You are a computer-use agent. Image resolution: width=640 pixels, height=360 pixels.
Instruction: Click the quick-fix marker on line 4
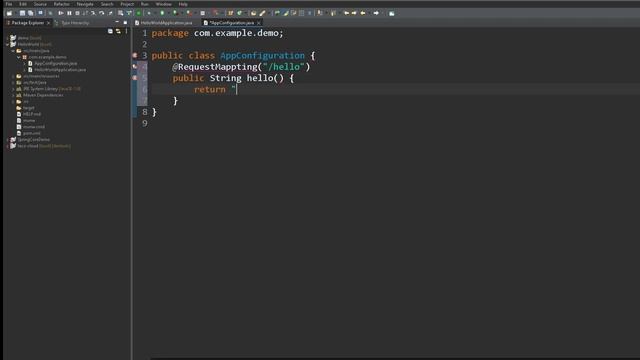135,66
